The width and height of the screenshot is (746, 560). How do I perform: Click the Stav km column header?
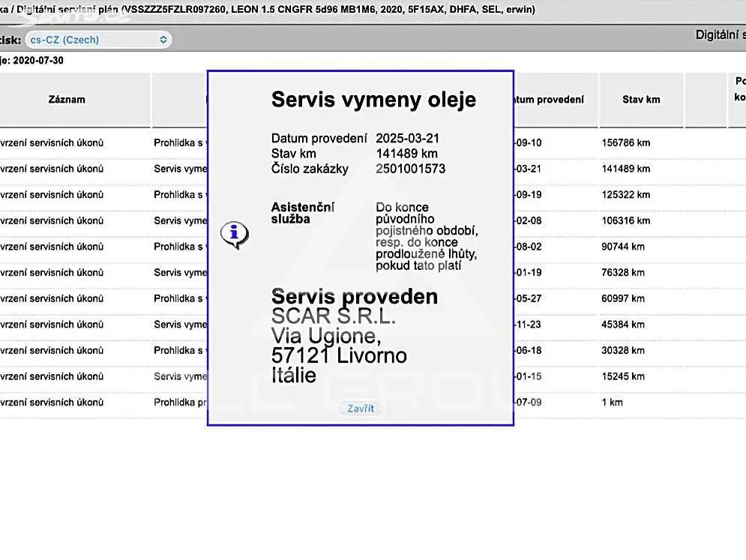tap(641, 100)
